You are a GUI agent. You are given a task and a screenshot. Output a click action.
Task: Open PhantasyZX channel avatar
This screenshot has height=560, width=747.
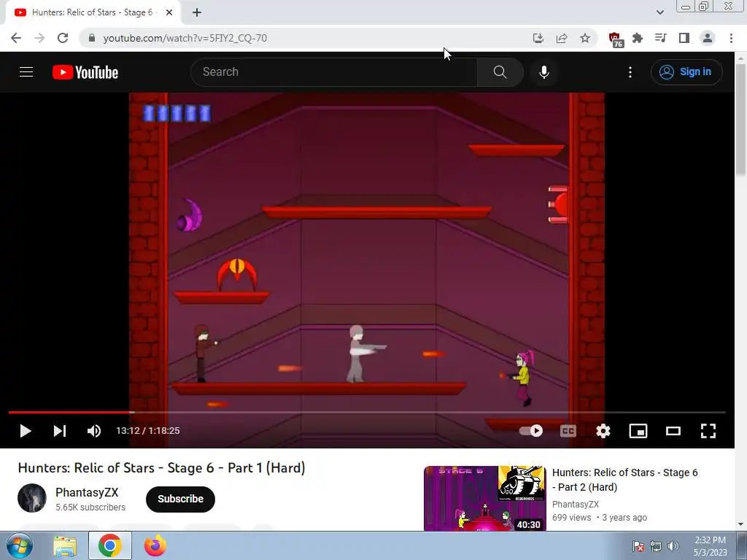(x=32, y=498)
